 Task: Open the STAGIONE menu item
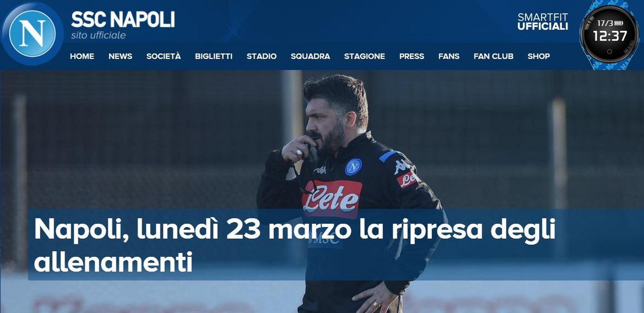click(365, 56)
